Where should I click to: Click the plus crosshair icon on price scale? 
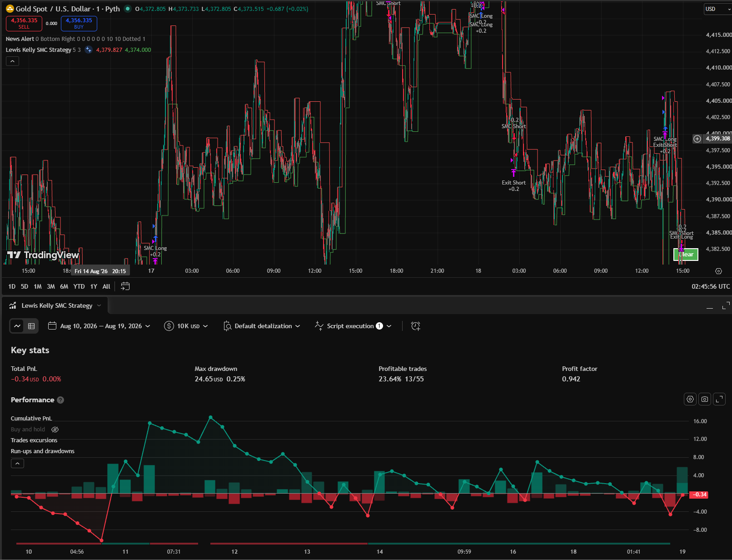click(697, 139)
